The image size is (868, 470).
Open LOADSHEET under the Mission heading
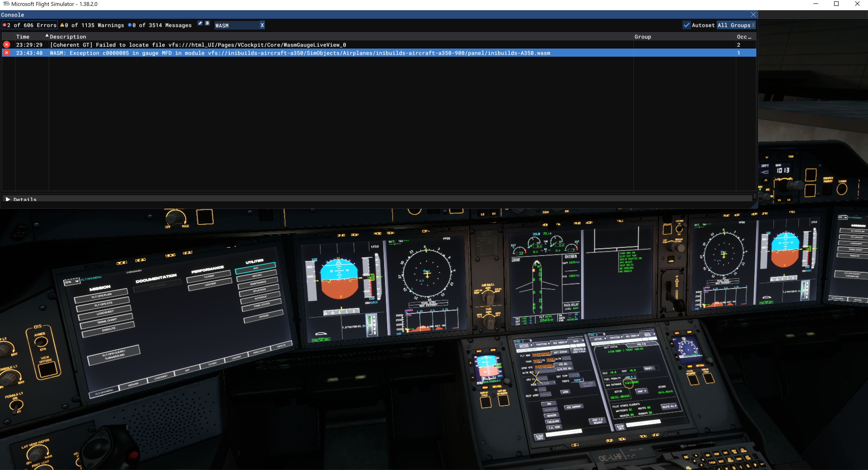coord(105,312)
